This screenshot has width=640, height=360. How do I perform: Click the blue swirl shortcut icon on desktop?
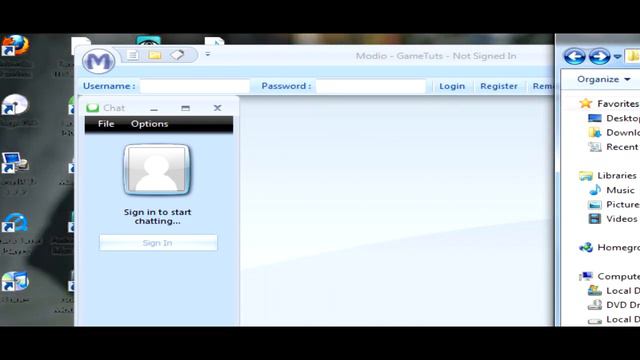point(15,223)
